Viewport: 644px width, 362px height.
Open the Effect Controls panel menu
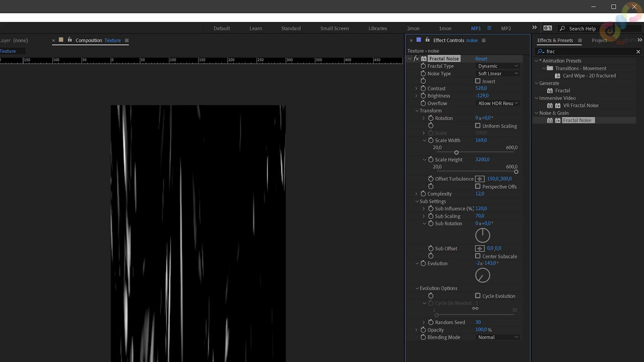tap(484, 41)
